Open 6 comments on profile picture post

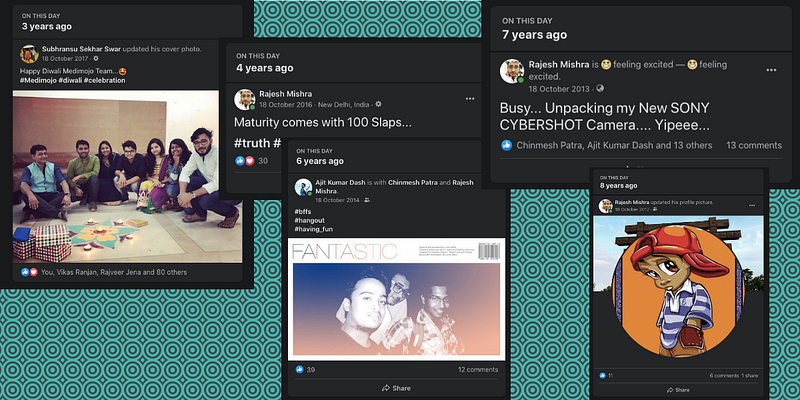coord(724,376)
